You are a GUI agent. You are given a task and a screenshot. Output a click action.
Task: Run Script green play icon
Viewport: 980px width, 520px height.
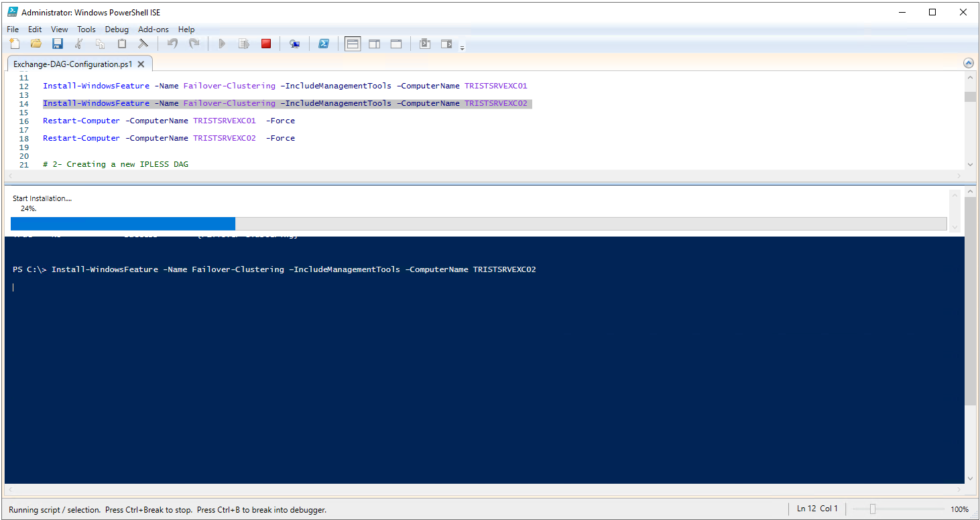coord(222,44)
